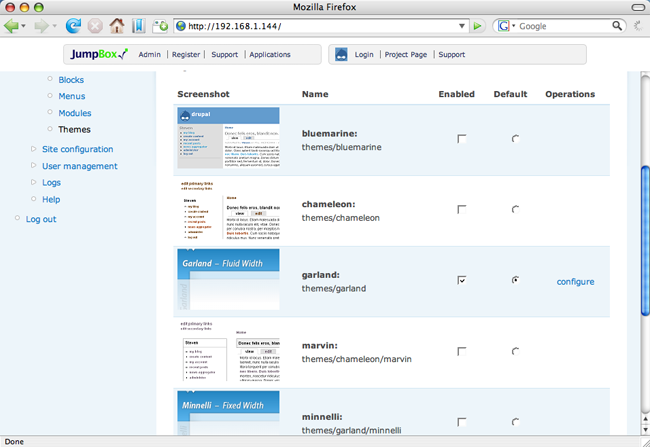Open the Help link in sidebar
650x447 pixels.
coord(51,199)
